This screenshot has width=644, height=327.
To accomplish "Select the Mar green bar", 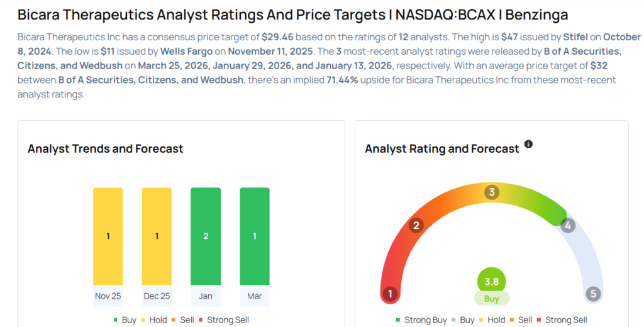I will pyautogui.click(x=255, y=236).
